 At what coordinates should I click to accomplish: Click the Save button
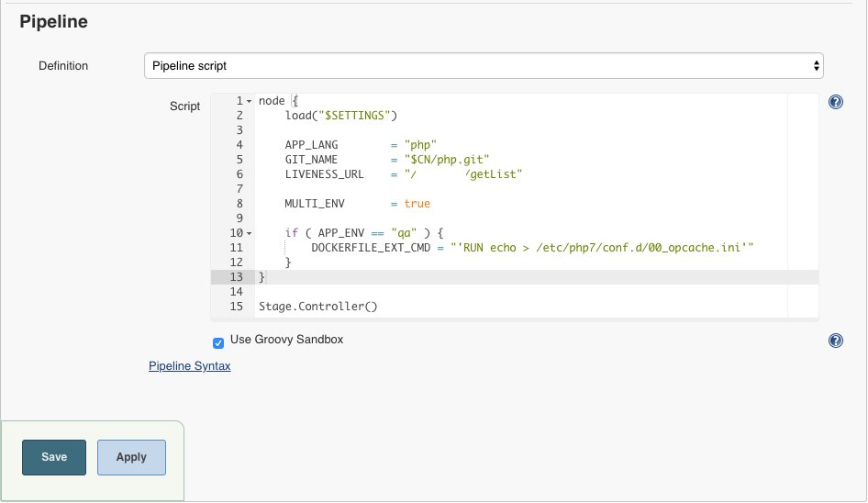(54, 457)
